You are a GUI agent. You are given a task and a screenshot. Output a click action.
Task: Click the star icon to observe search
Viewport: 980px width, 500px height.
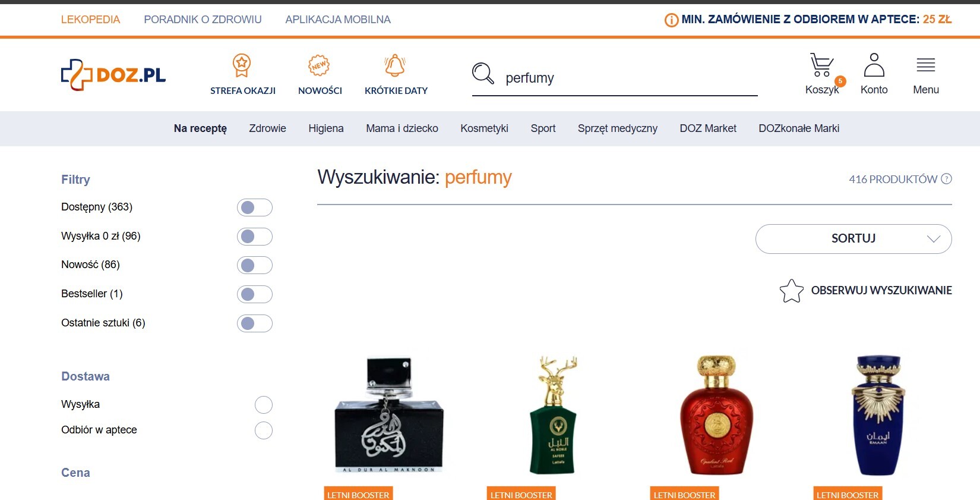point(791,291)
